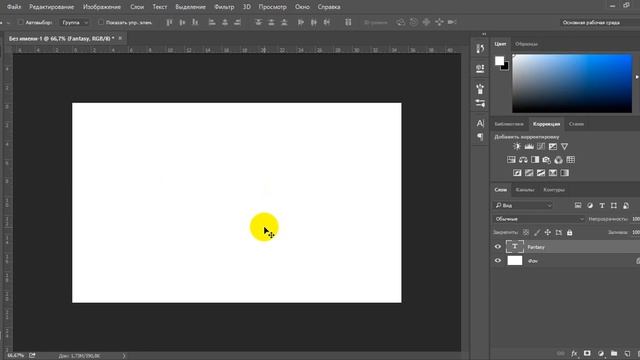Toggle filter for type layers
Screen dimensions: 640x360
click(x=602, y=205)
